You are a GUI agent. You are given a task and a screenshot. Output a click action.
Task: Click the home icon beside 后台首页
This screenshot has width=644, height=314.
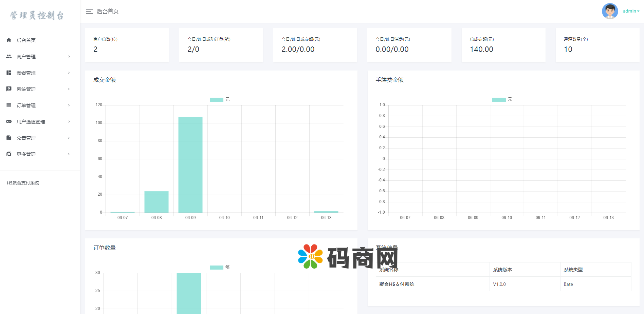pyautogui.click(x=9, y=40)
